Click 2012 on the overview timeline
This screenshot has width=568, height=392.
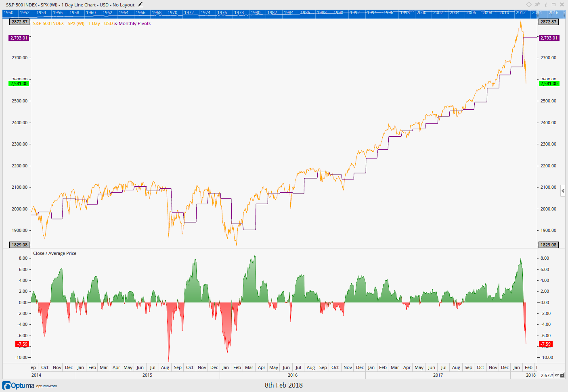(521, 13)
